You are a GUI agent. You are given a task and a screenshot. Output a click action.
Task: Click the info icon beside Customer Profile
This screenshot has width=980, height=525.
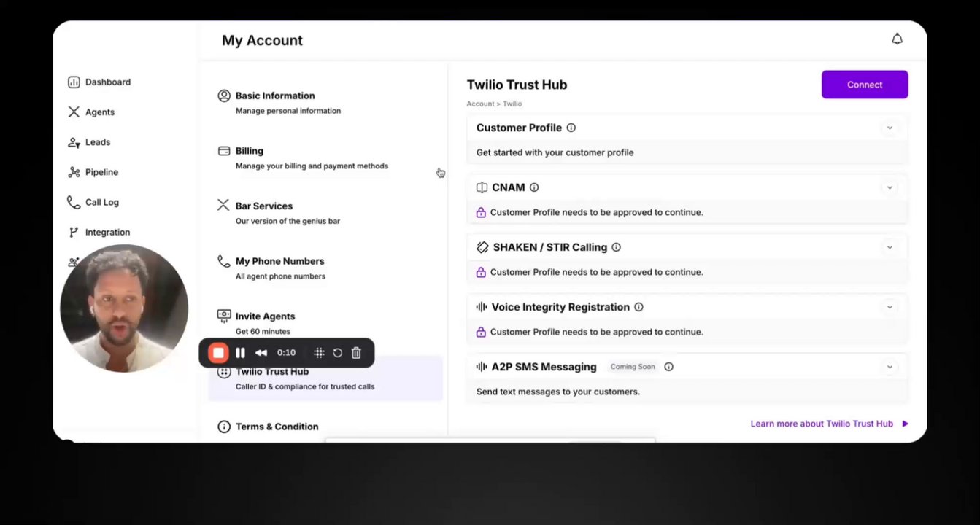[x=571, y=128]
